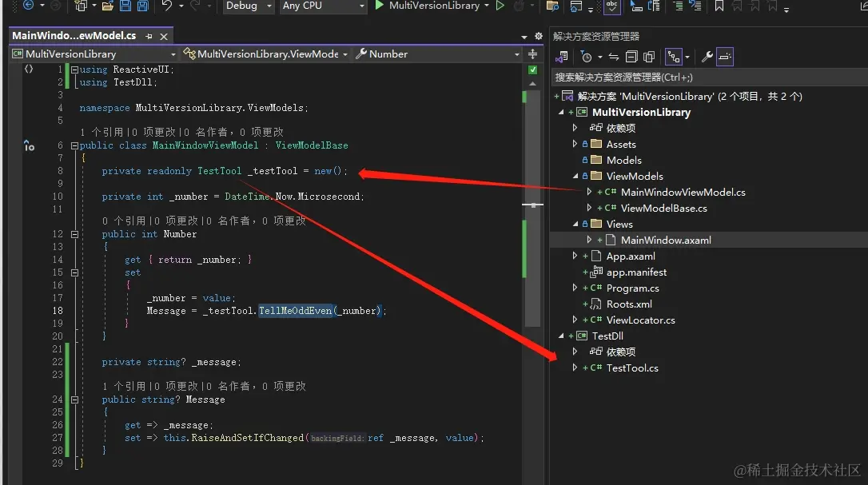This screenshot has width=868, height=485.
Task: Click Show All Files icon in Solution Explorer
Action: 649,57
